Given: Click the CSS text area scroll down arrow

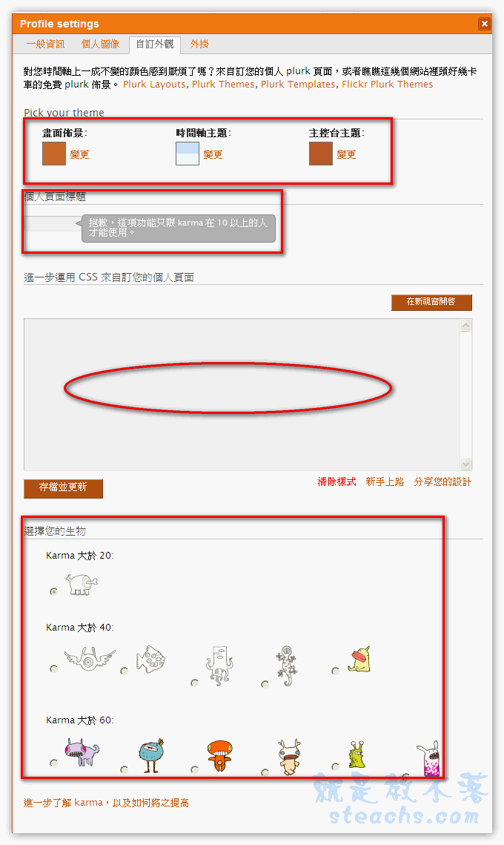Looking at the screenshot, I should click(466, 464).
